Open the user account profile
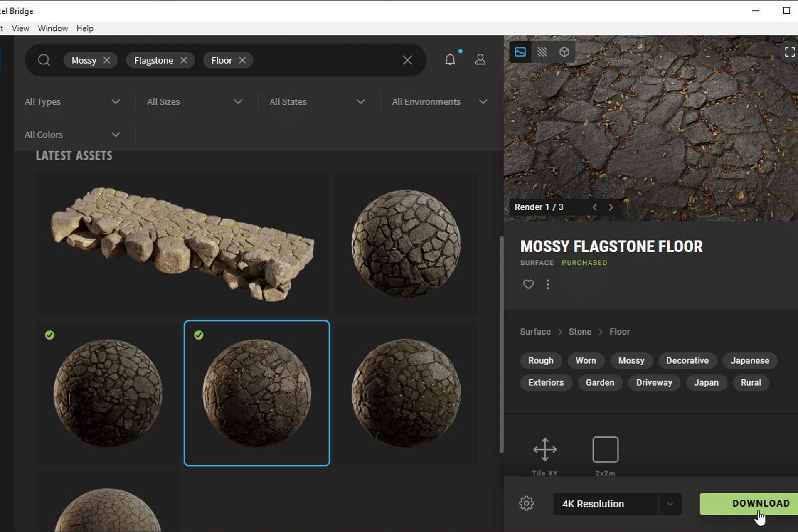The height and width of the screenshot is (532, 798). coord(480,60)
